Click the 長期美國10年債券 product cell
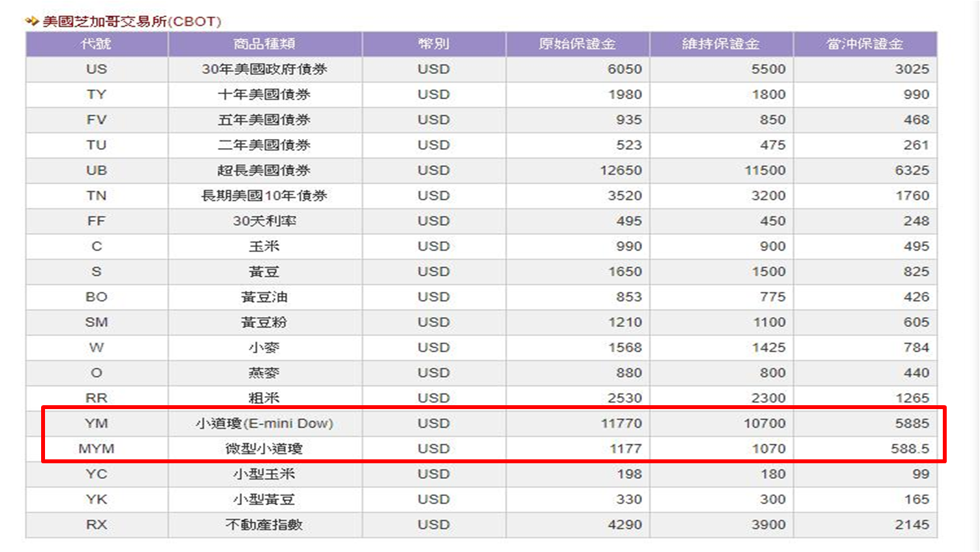Viewport: 980px width, 552px height. [x=264, y=196]
